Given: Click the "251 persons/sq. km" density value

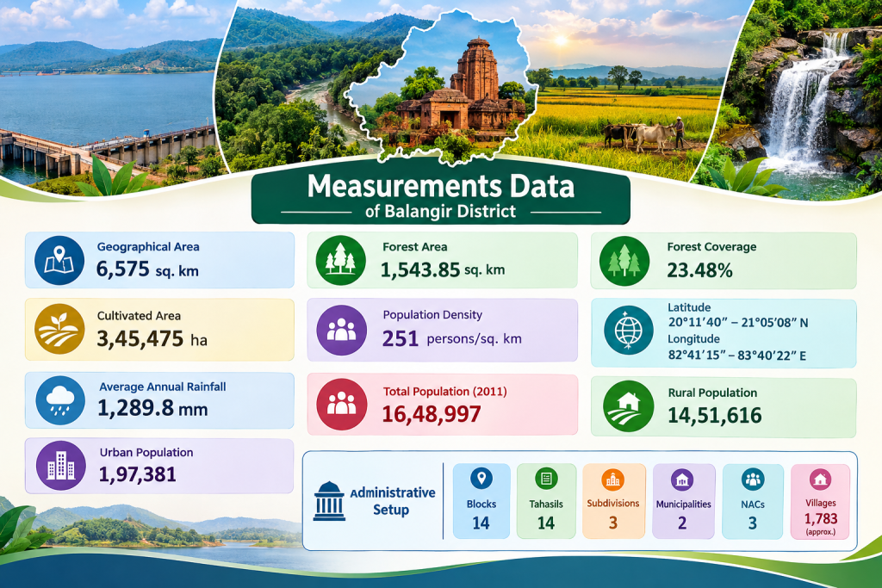Looking at the screenshot, I should click(x=451, y=339).
